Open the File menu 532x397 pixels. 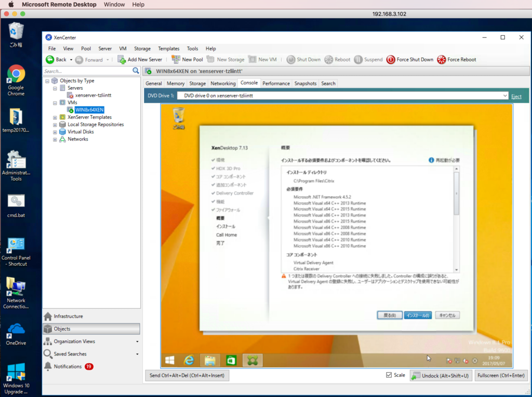pos(52,48)
